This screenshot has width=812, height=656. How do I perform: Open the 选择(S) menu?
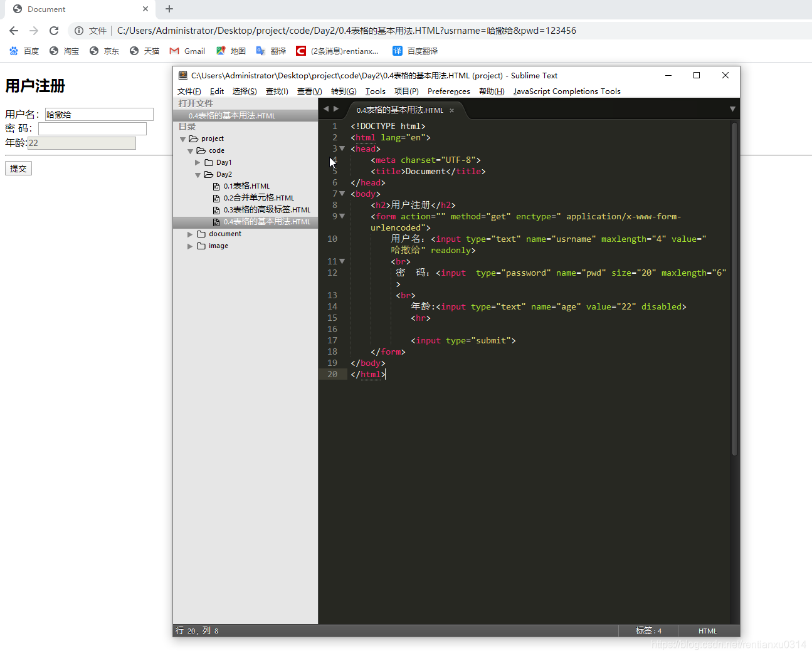(x=245, y=91)
